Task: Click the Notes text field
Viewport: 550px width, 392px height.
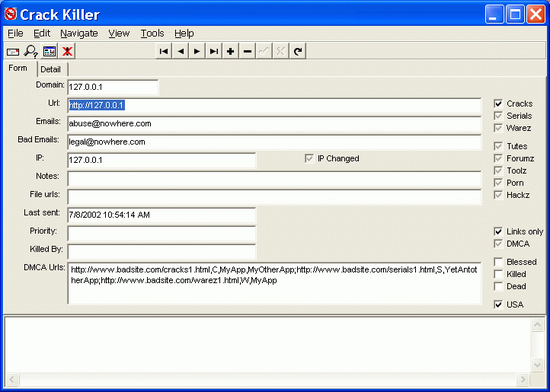Action: [x=274, y=179]
